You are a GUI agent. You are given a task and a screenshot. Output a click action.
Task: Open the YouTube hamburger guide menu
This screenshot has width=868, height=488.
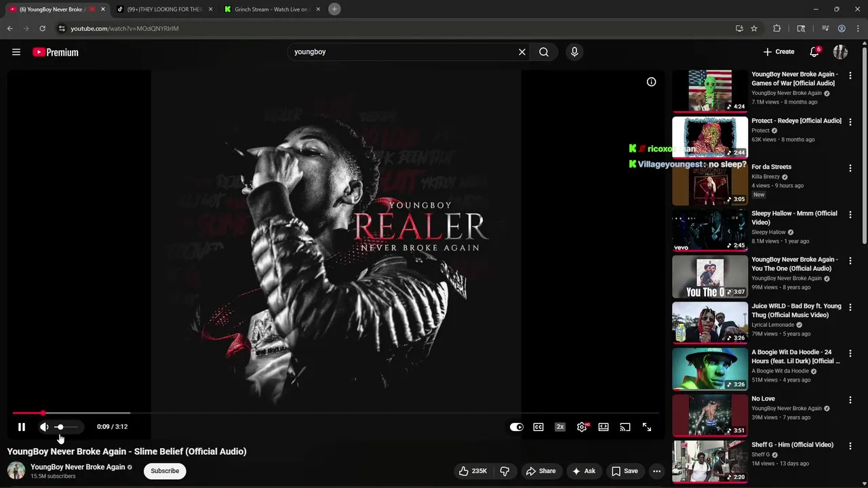click(x=16, y=52)
